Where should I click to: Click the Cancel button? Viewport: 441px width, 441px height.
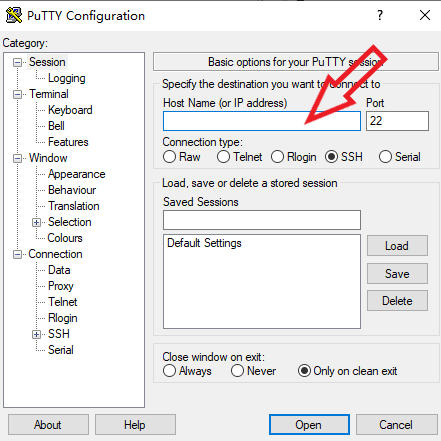(396, 425)
